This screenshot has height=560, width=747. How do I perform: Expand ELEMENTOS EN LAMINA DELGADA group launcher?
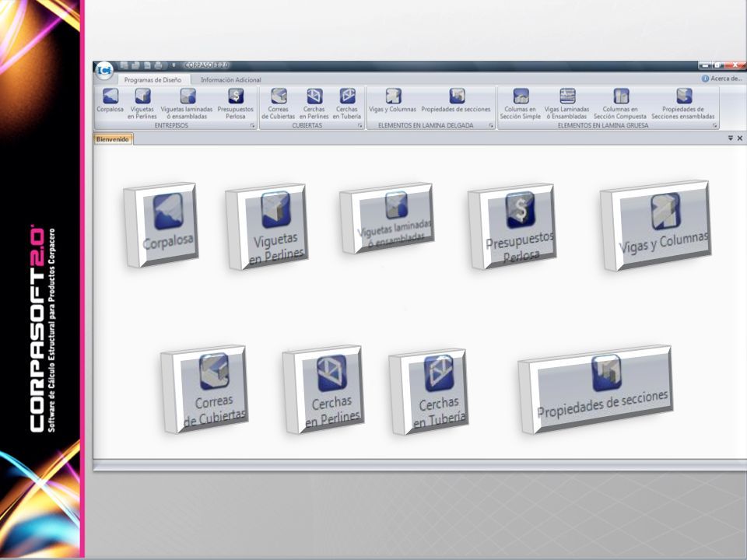(491, 126)
